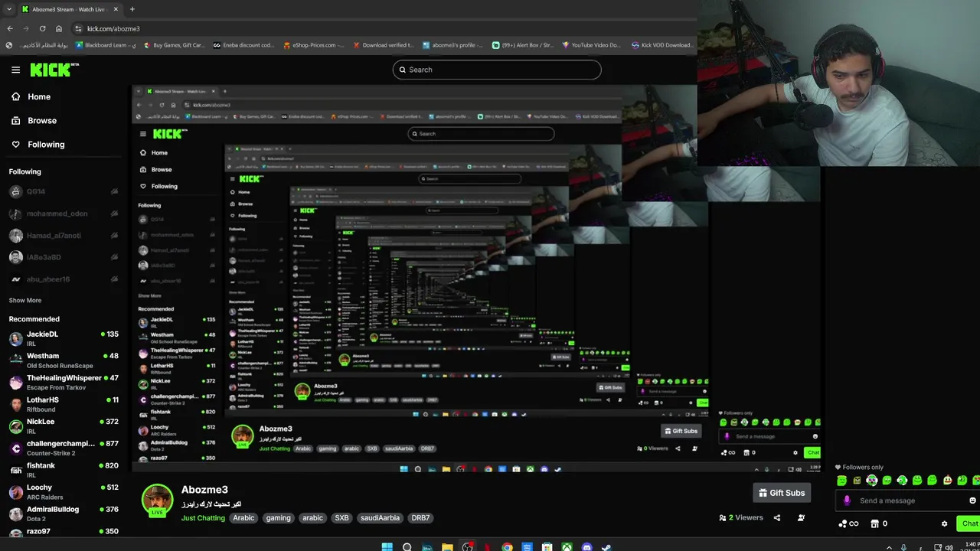Open a new browser tab
The image size is (980, 551).
coord(132,9)
